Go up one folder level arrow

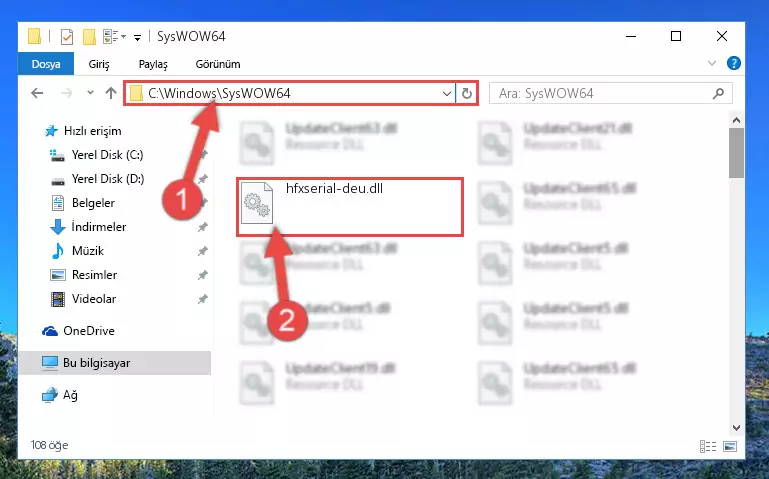coord(111,93)
